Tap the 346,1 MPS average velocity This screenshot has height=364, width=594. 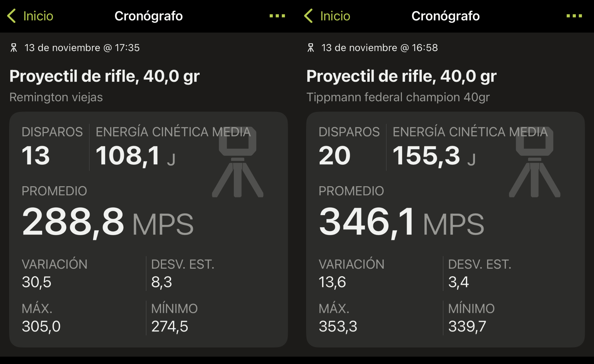(401, 222)
